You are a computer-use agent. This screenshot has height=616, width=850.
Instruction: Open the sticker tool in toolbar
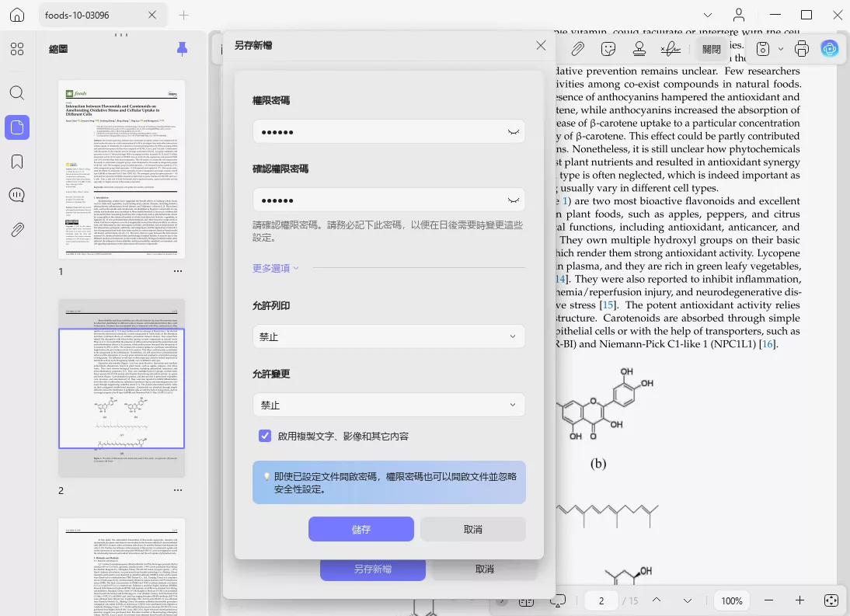609,49
